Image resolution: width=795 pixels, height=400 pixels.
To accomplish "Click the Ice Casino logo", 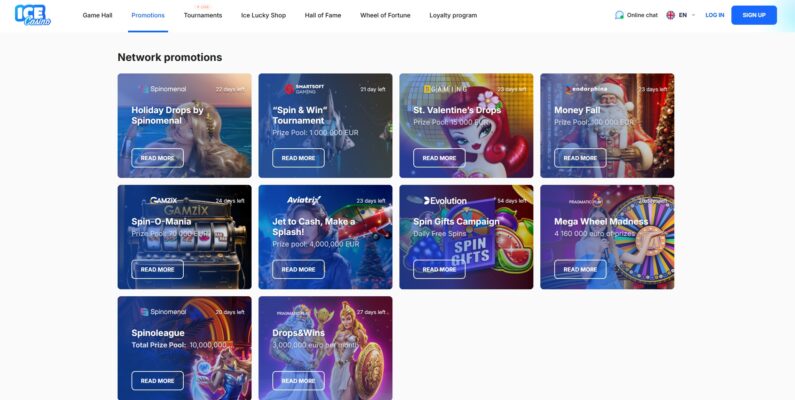I will pos(33,15).
